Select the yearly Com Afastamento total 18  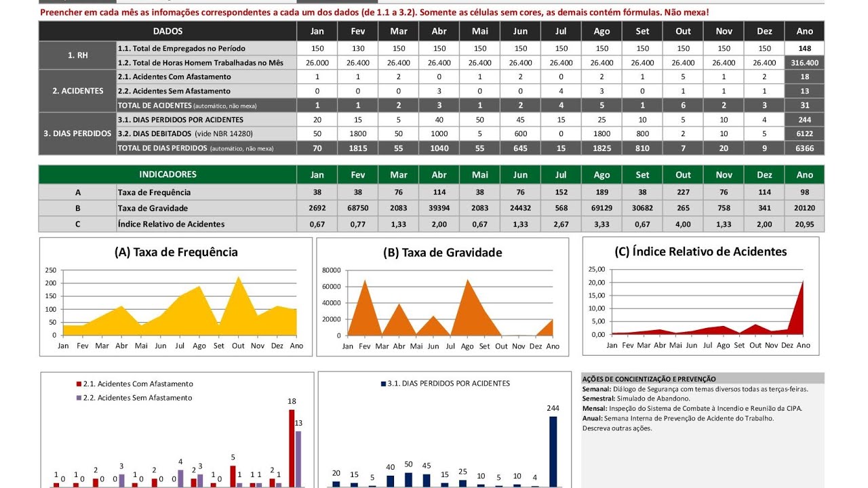[x=805, y=77]
